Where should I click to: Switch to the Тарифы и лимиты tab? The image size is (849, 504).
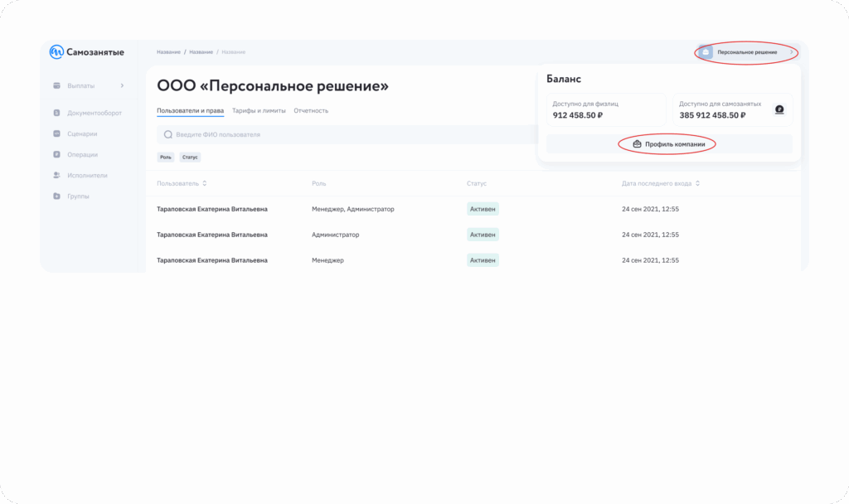(259, 110)
